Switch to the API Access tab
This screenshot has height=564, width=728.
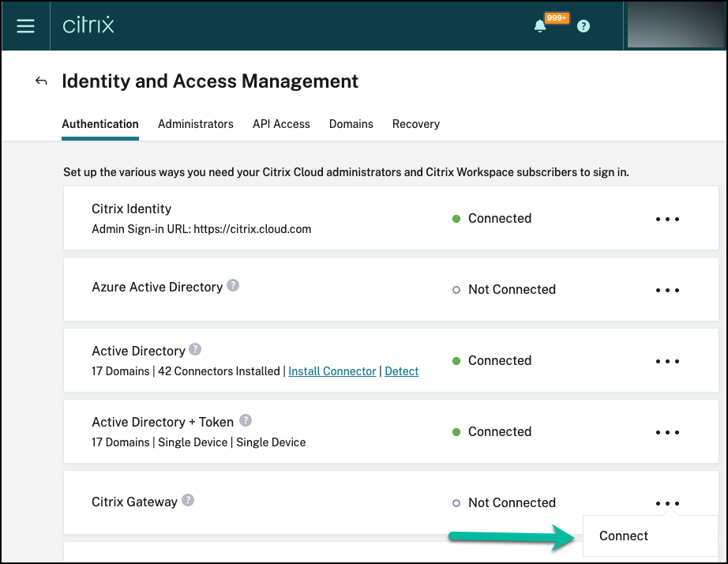(281, 124)
